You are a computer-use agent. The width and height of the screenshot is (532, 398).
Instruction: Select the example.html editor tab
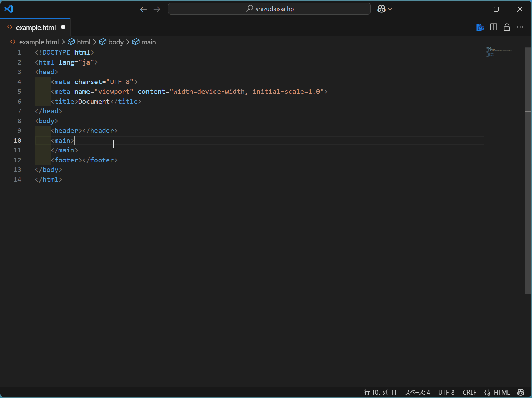(x=36, y=27)
